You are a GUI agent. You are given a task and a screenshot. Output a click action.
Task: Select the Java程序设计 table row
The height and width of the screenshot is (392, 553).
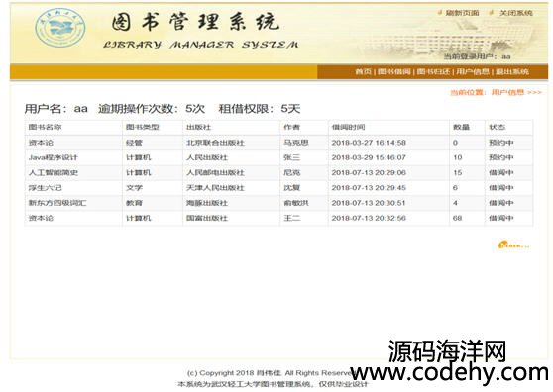(x=278, y=157)
